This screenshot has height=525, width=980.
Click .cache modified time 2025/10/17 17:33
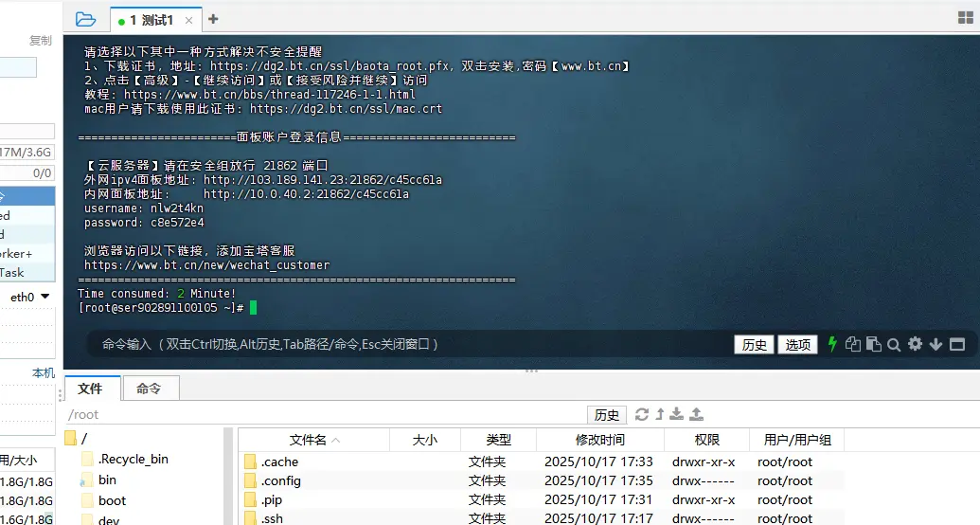click(598, 462)
